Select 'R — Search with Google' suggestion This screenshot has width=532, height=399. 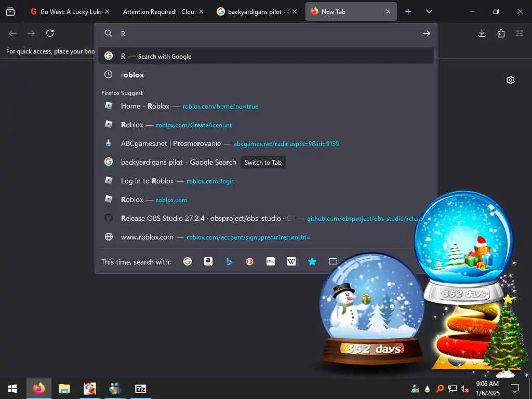tap(265, 56)
